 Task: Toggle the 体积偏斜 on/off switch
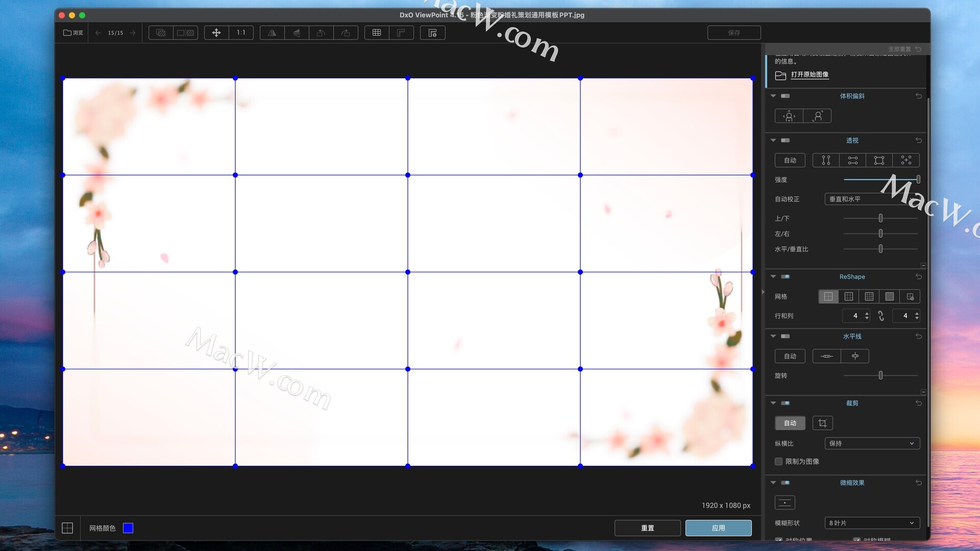click(786, 96)
